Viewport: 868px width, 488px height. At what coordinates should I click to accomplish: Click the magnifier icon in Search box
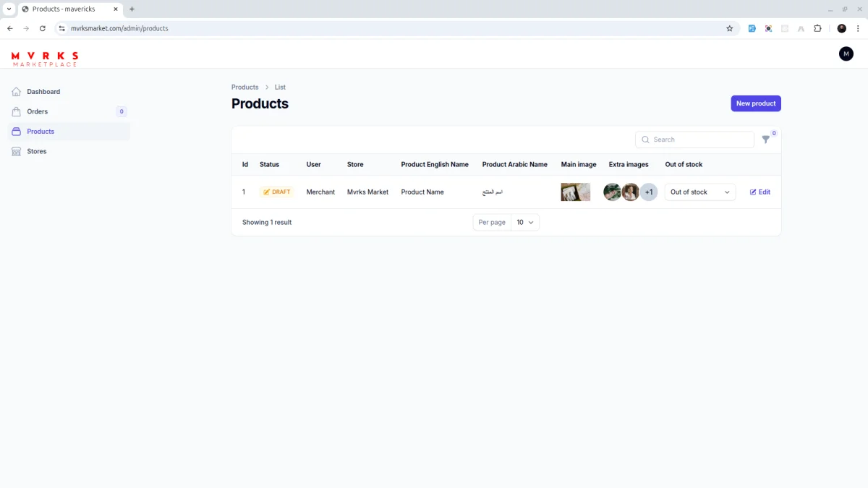tap(645, 140)
